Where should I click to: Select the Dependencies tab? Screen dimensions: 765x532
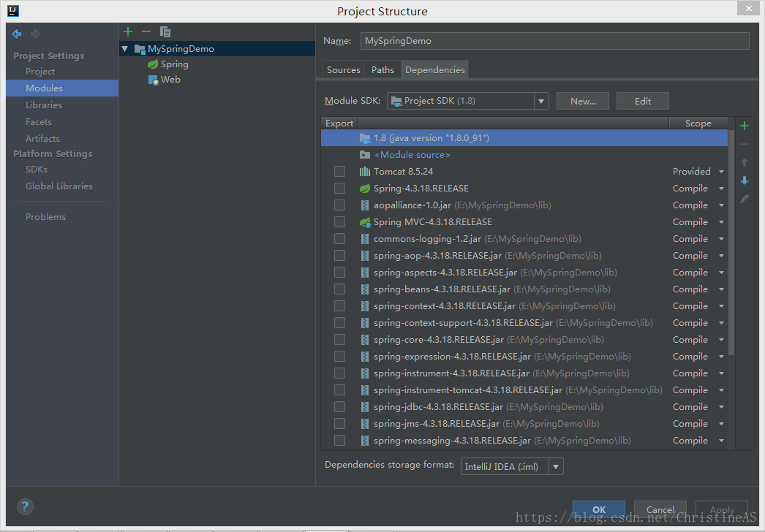click(x=435, y=69)
